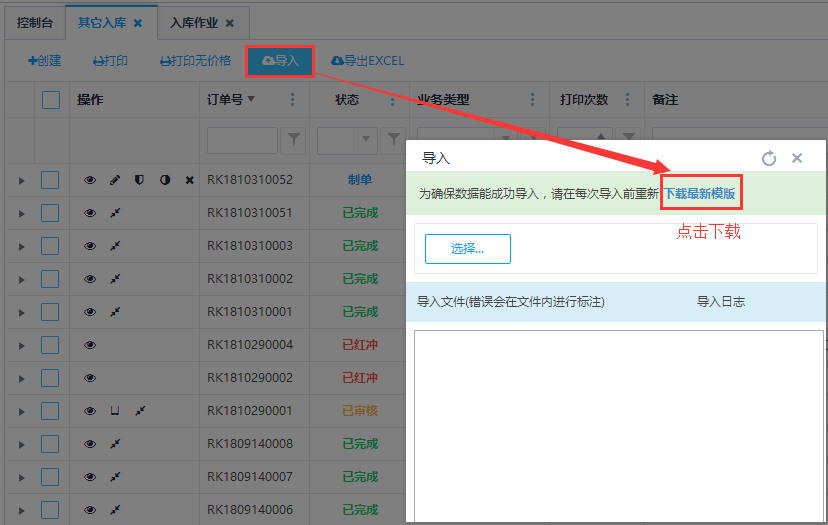Click the delete X icon for RK1810310052
Image resolution: width=828 pixels, height=525 pixels.
189,180
